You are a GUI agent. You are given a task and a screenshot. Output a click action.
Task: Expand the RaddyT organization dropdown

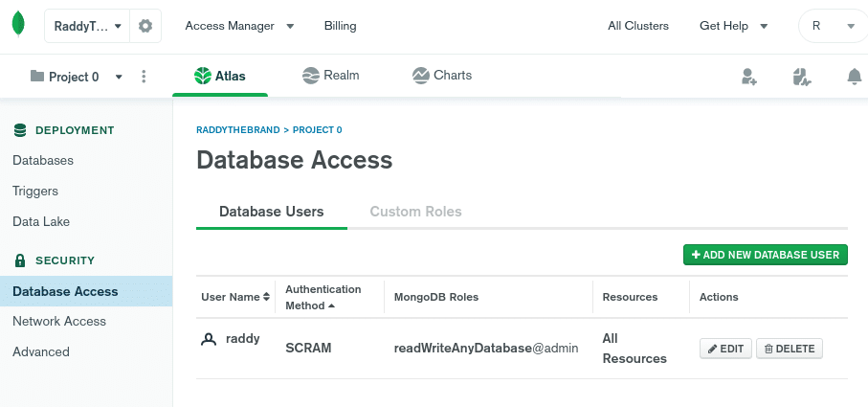[x=88, y=26]
